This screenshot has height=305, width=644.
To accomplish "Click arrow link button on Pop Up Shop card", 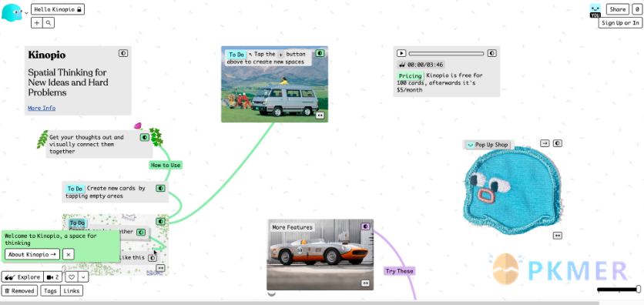I will 545,143.
